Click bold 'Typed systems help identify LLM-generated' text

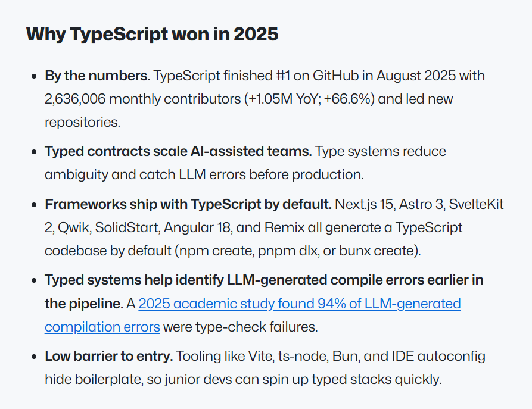(186, 280)
